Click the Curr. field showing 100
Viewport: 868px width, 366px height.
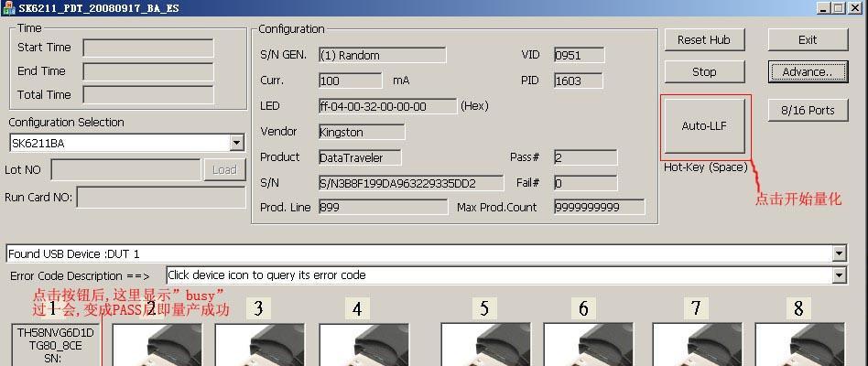coord(351,81)
